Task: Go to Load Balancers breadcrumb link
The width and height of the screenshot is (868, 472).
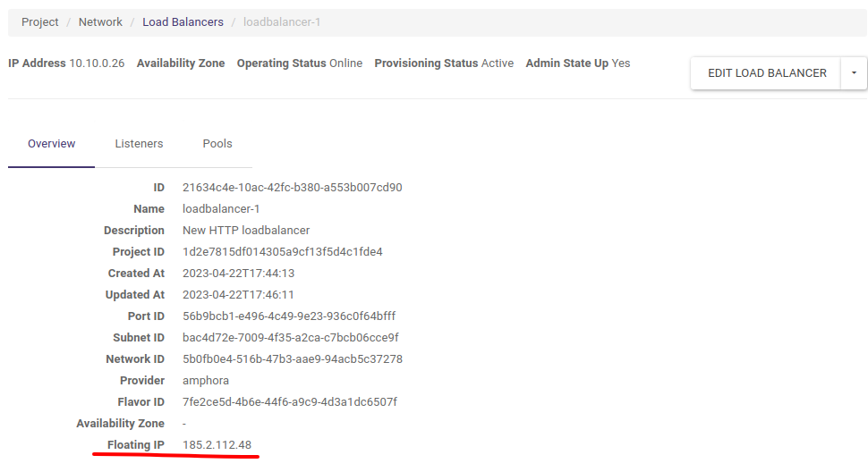Action: coord(183,22)
